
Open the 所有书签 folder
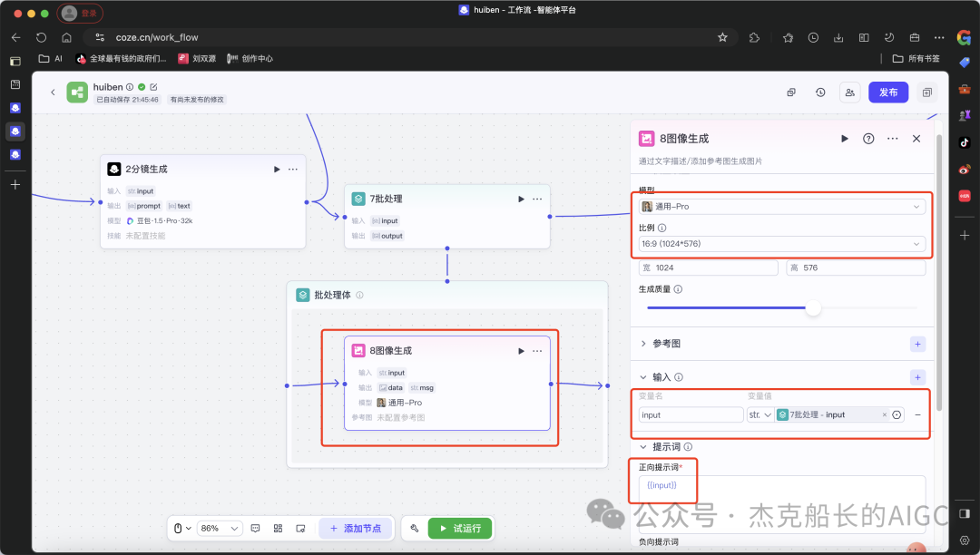pos(916,59)
